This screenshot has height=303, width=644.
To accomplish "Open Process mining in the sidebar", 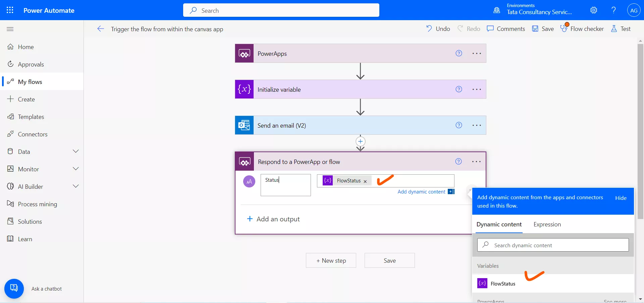I will (x=42, y=204).
